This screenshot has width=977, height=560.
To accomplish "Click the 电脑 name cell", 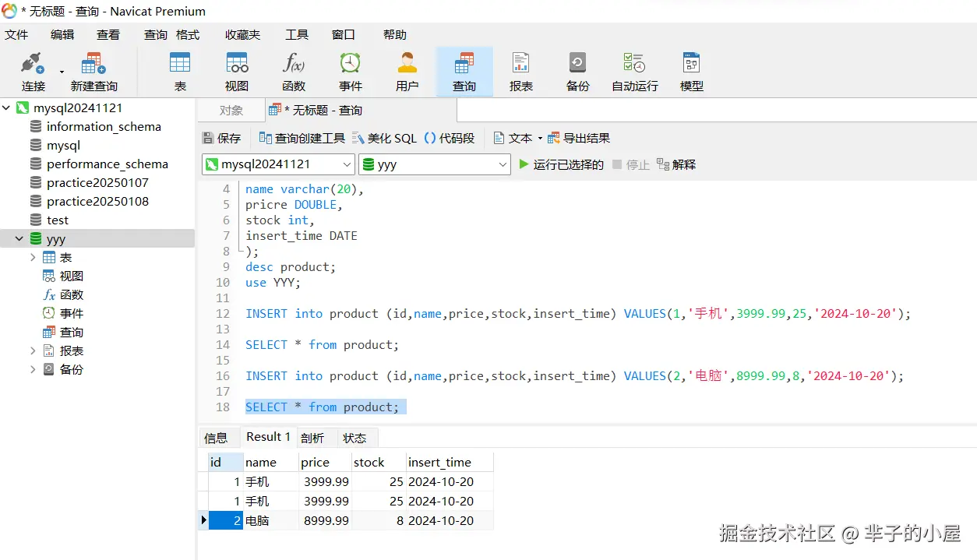I will (271, 520).
